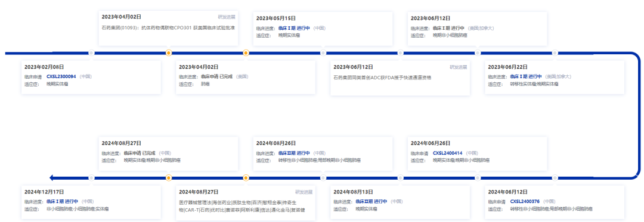Open the 临床Ⅲ期 进行中 link dated 2024年08月13日
The width and height of the screenshot is (644, 222).
(x=371, y=202)
